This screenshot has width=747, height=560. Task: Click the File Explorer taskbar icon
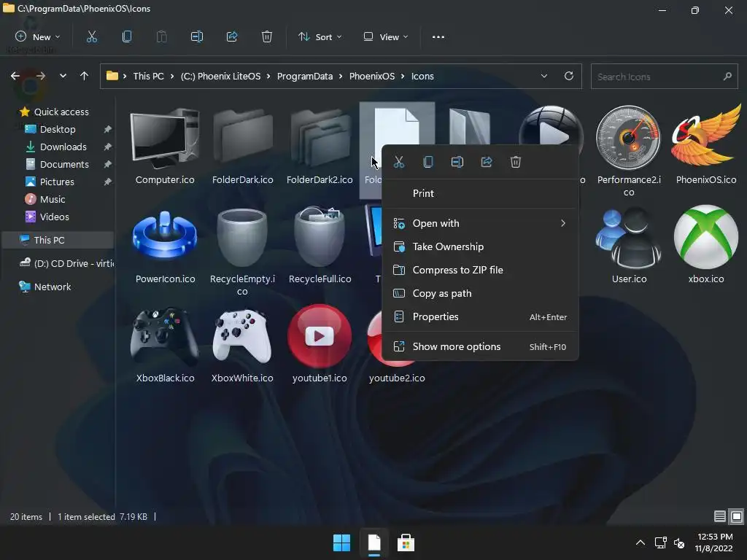(x=374, y=542)
